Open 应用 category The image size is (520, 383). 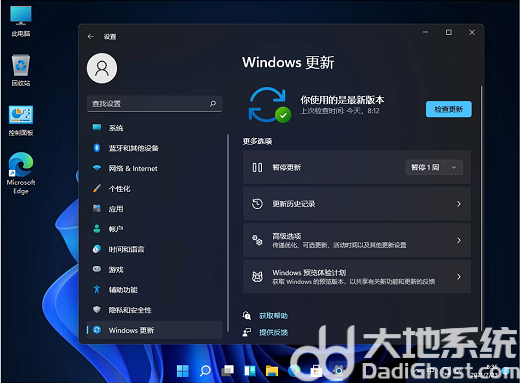pos(154,209)
